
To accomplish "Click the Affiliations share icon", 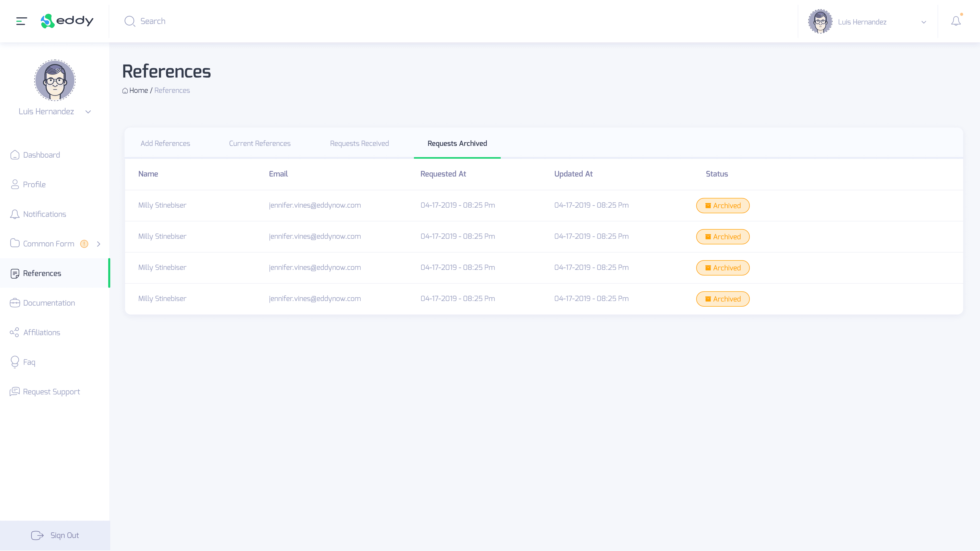I will (x=15, y=332).
